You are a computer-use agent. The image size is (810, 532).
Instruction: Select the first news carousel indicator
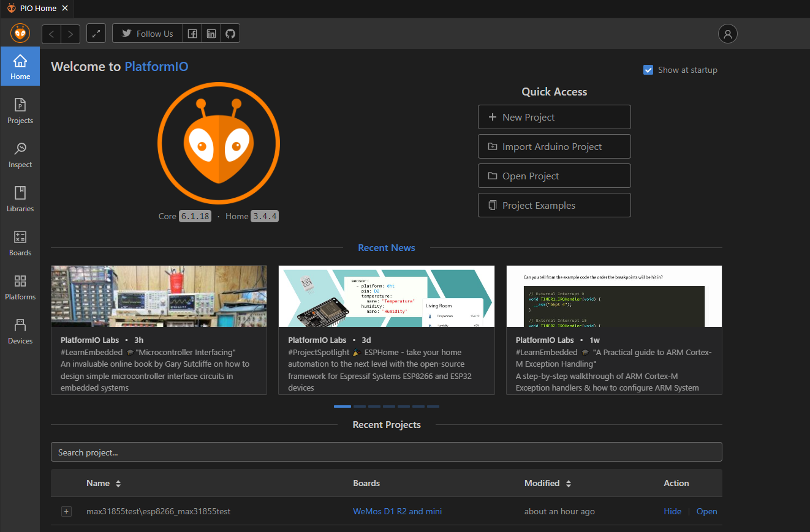point(343,406)
